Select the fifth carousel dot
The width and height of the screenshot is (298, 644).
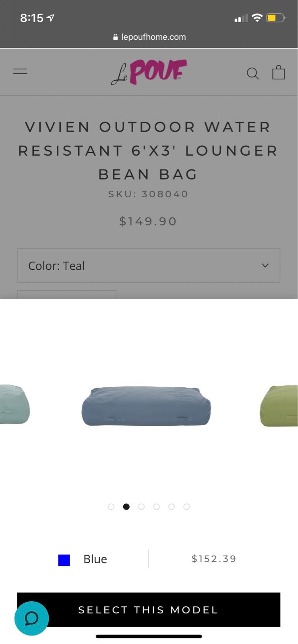click(172, 507)
